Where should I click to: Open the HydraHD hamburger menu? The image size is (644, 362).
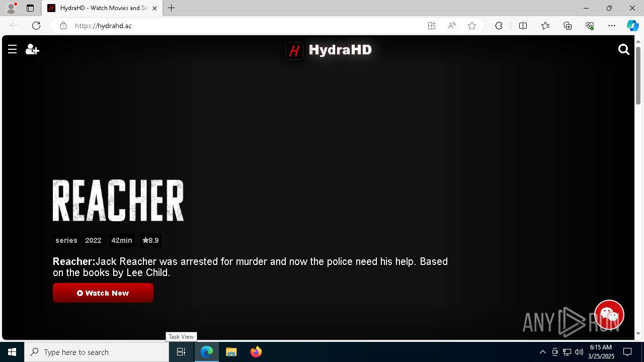pos(13,49)
